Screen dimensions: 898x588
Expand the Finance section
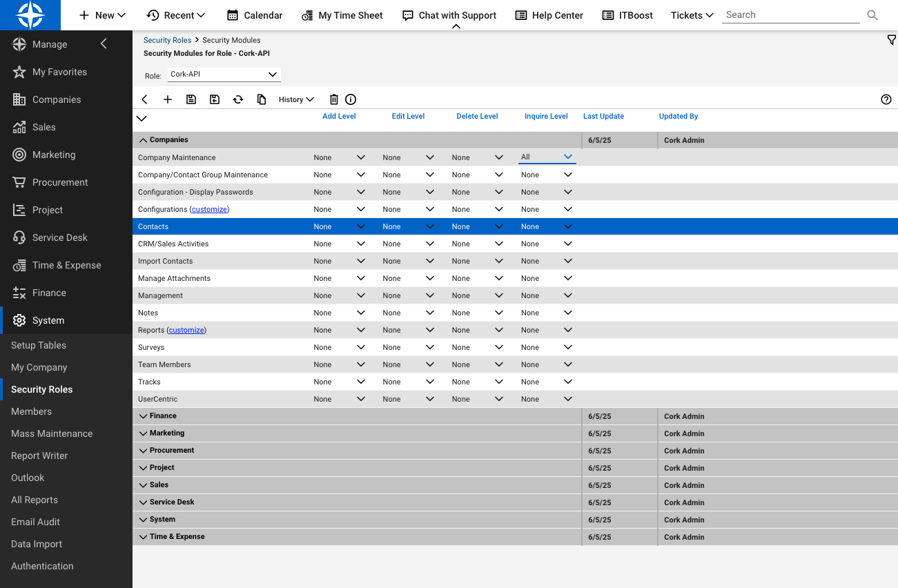(143, 416)
